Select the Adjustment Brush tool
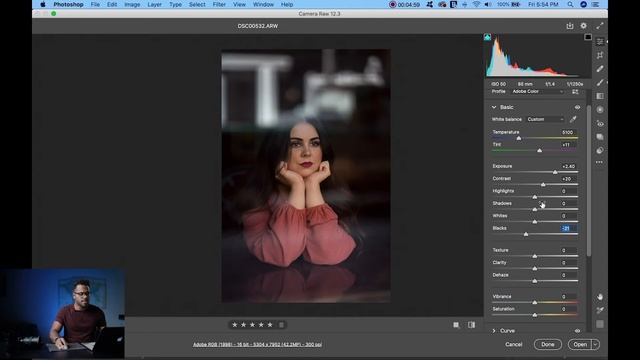Viewport: 640px width, 360px height. [600, 82]
